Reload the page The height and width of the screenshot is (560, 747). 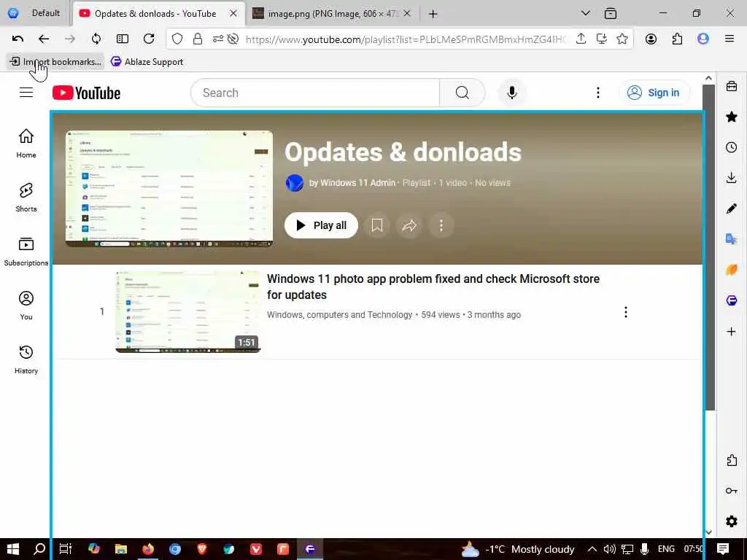coord(149,39)
